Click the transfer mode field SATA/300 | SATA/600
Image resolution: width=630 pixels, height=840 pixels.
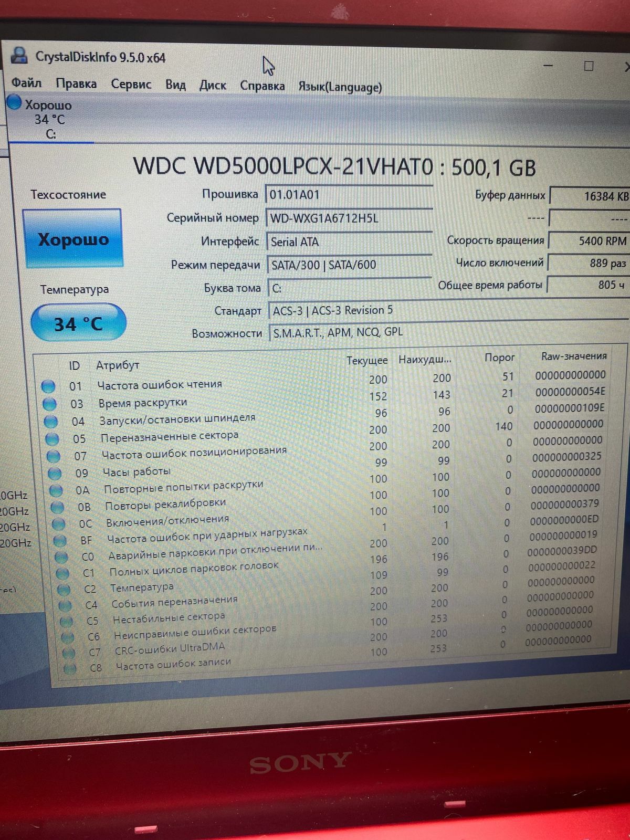coord(350,265)
